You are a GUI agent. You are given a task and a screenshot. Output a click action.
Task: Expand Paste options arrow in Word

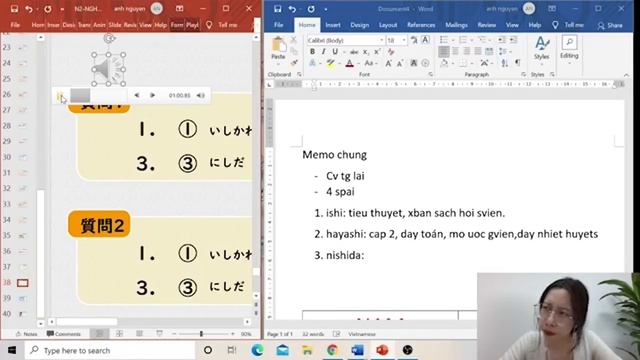(x=278, y=64)
